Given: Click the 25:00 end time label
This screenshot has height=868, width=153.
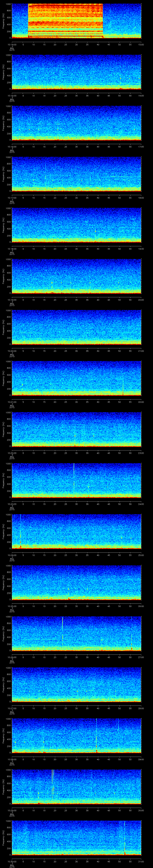Looking at the screenshot, I should pos(141,555).
